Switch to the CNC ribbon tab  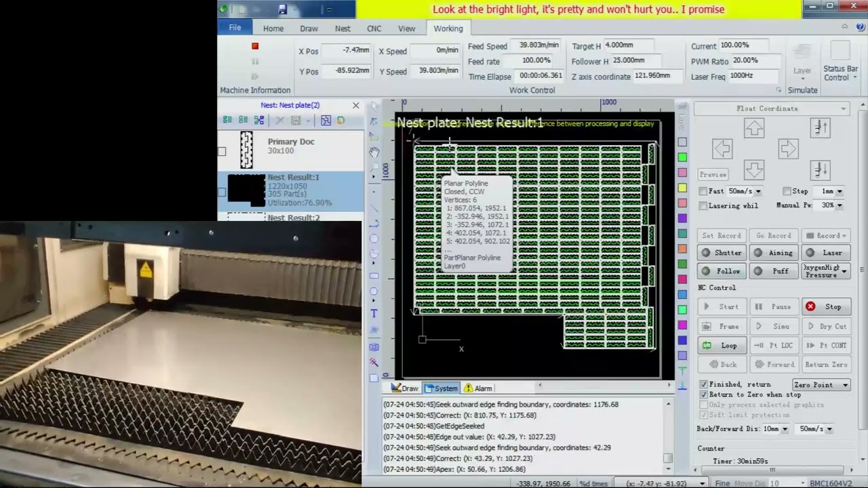click(x=374, y=28)
